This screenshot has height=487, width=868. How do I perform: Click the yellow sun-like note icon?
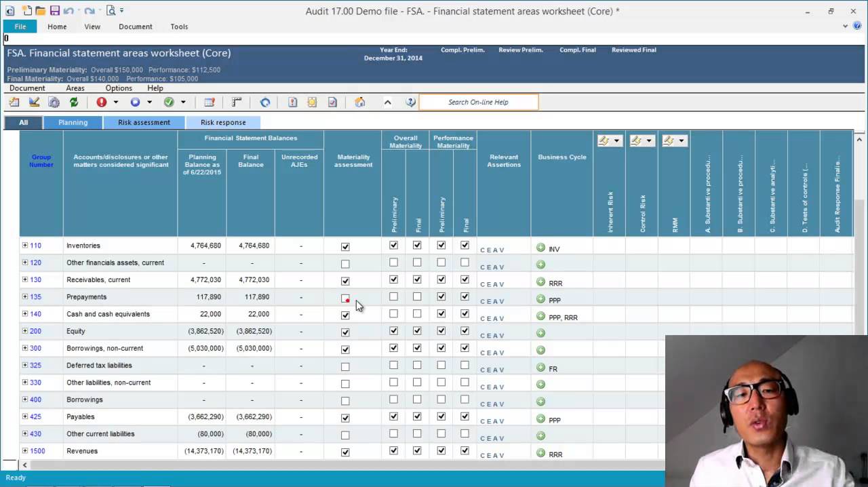point(312,102)
